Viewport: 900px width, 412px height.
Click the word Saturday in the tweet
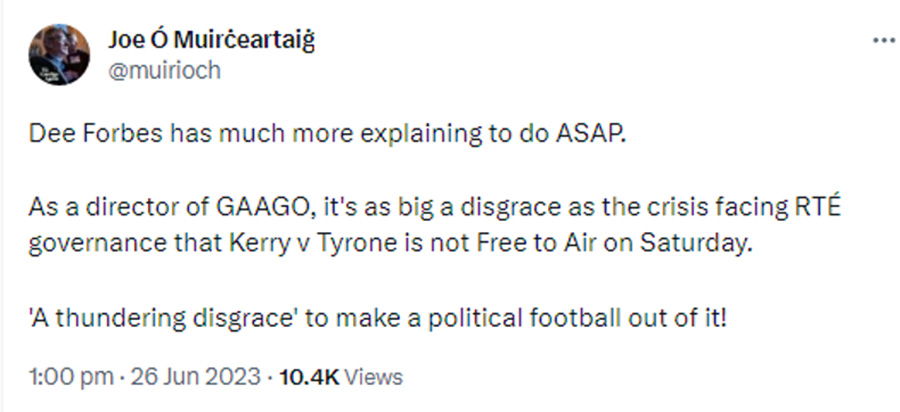click(710, 243)
